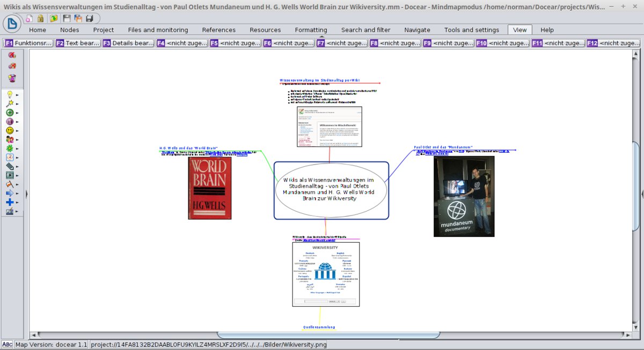
Task: Click the F4 nicht zuge... button
Action: pos(182,43)
